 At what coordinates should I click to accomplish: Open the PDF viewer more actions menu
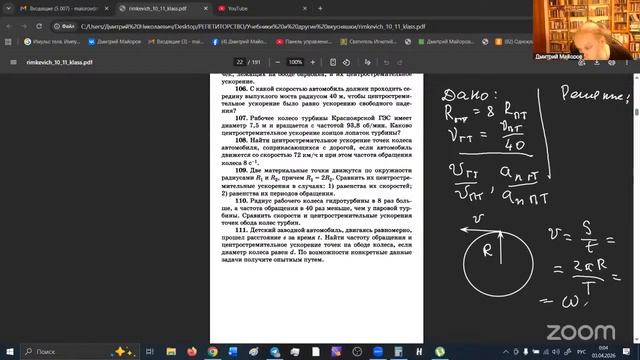tap(627, 62)
